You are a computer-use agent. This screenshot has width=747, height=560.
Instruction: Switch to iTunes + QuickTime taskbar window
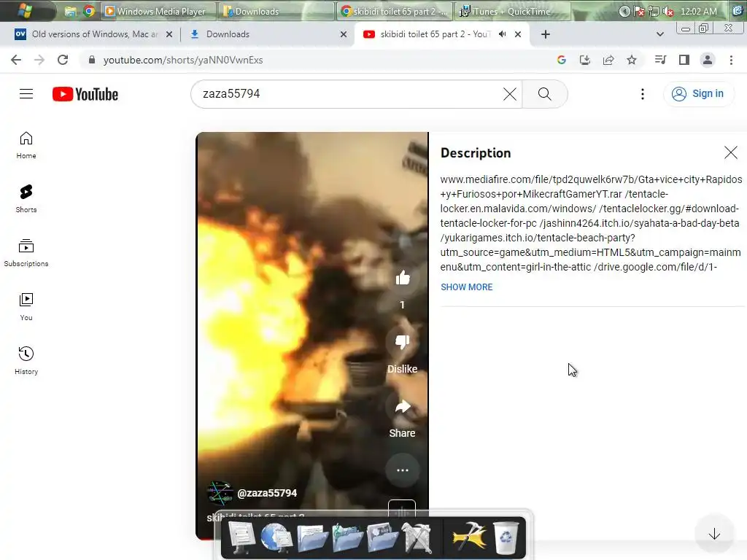click(513, 11)
